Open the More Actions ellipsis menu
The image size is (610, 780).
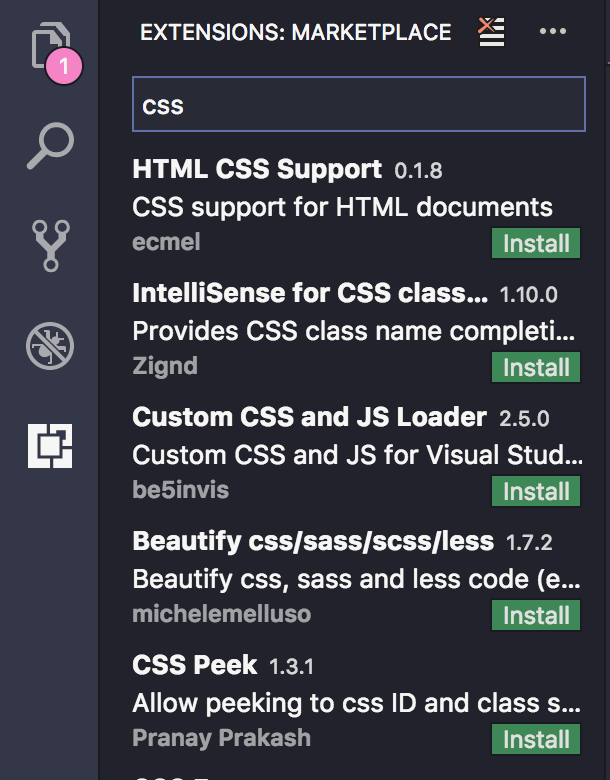552,32
